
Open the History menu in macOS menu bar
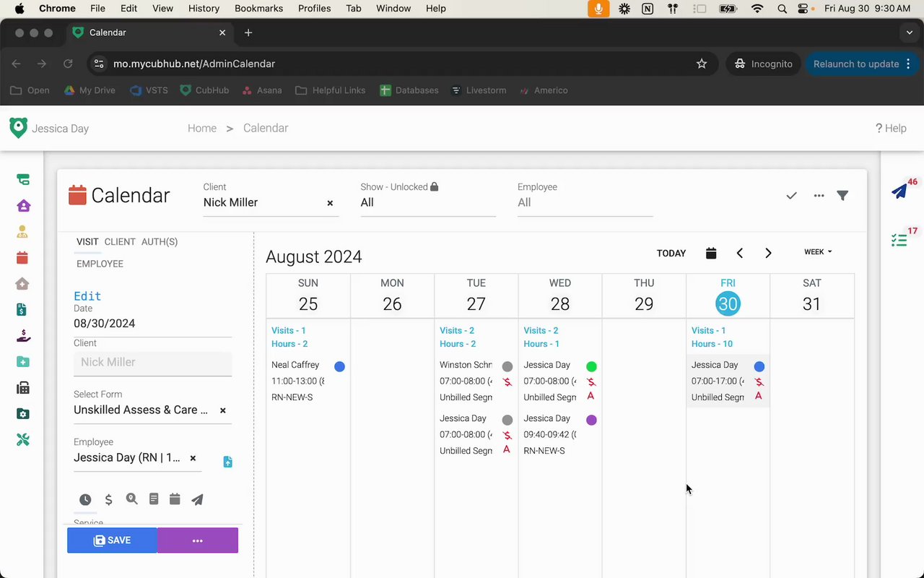tap(204, 8)
